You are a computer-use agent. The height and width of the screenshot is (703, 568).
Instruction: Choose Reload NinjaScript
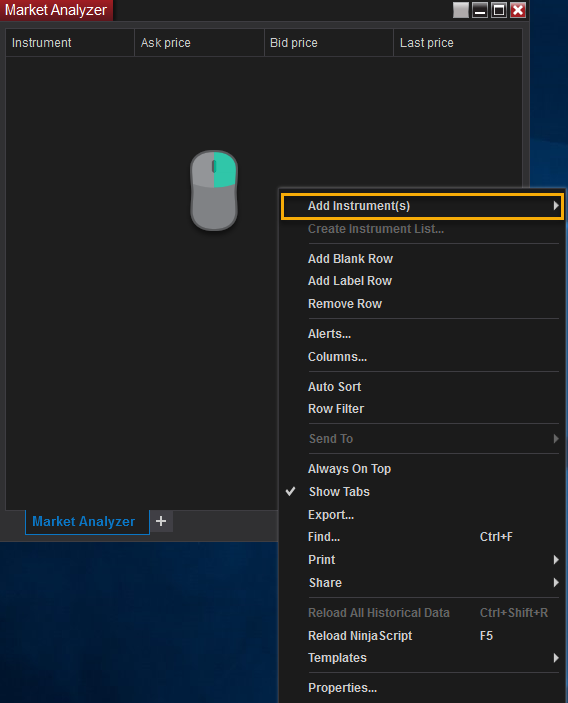point(422,635)
